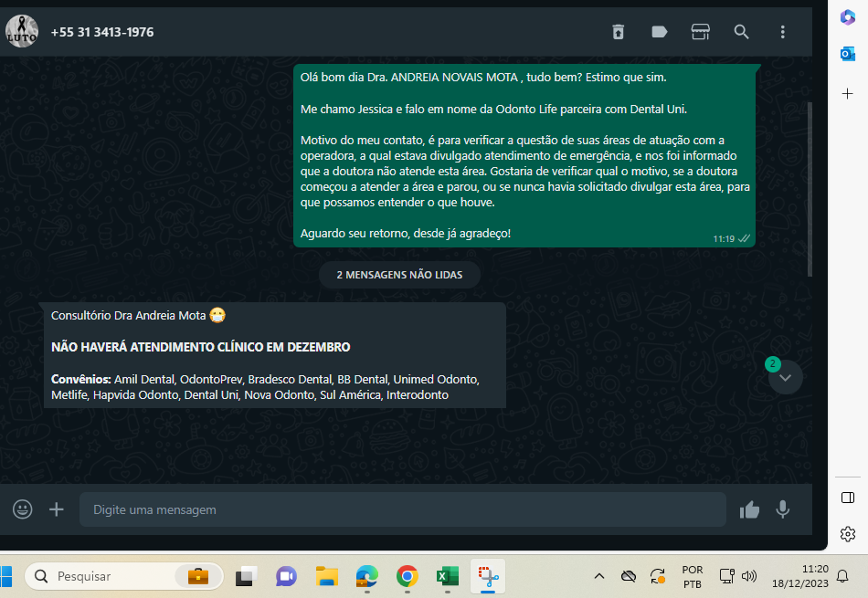Open File Explorer from taskbar
Screen dimensions: 868x598
click(326, 576)
